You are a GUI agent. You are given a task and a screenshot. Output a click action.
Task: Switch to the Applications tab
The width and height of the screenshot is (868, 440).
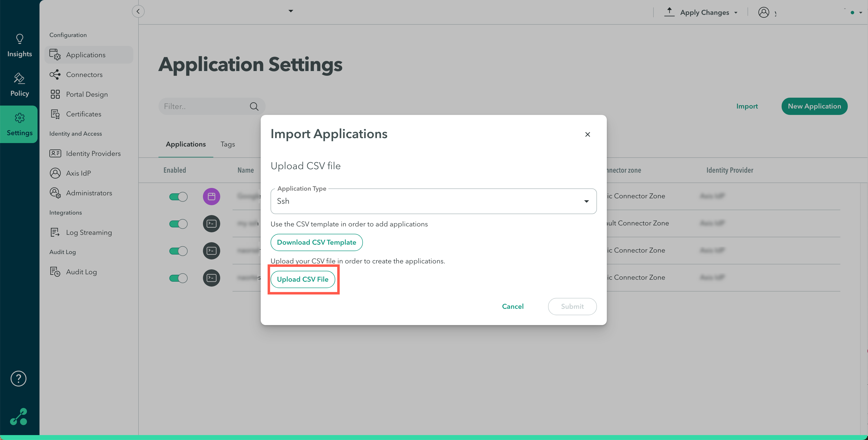(x=186, y=144)
